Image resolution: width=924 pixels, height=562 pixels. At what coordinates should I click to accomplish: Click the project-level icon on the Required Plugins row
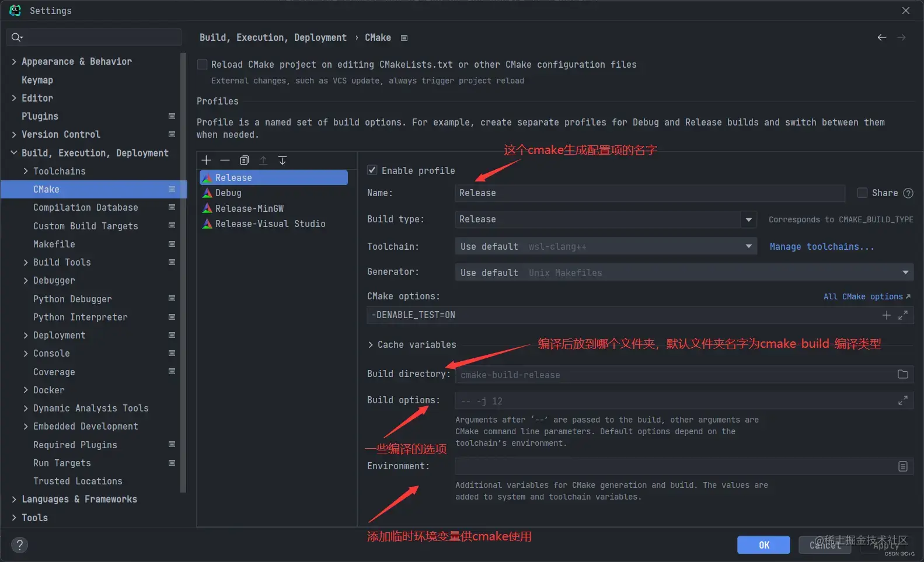point(172,445)
